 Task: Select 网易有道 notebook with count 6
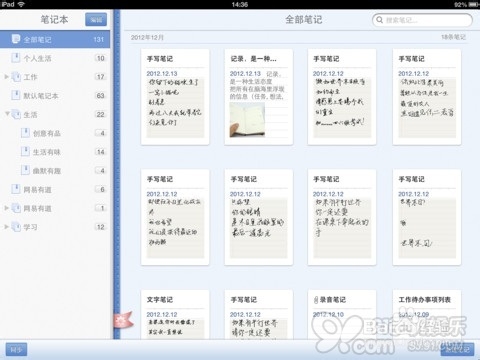point(55,189)
